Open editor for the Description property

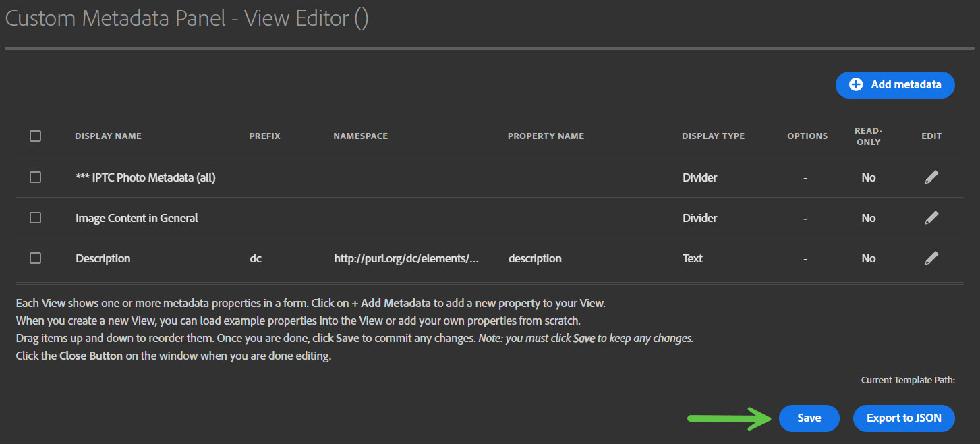point(931,258)
